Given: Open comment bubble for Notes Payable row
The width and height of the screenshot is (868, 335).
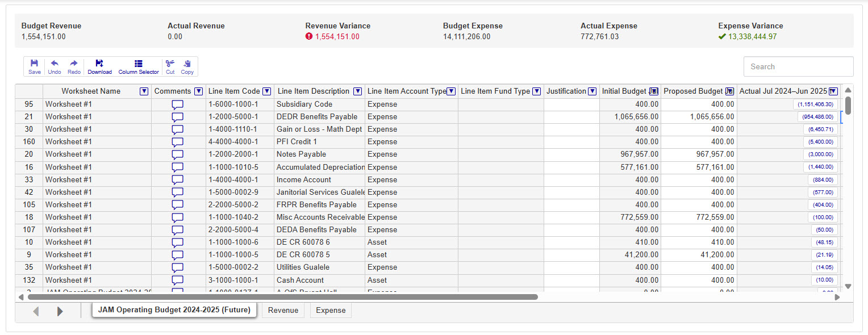Looking at the screenshot, I should pos(178,154).
